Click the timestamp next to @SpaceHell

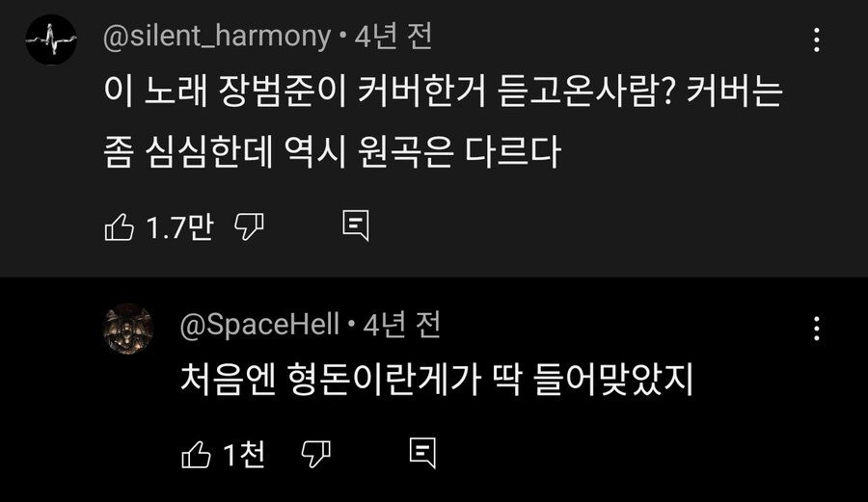[402, 325]
